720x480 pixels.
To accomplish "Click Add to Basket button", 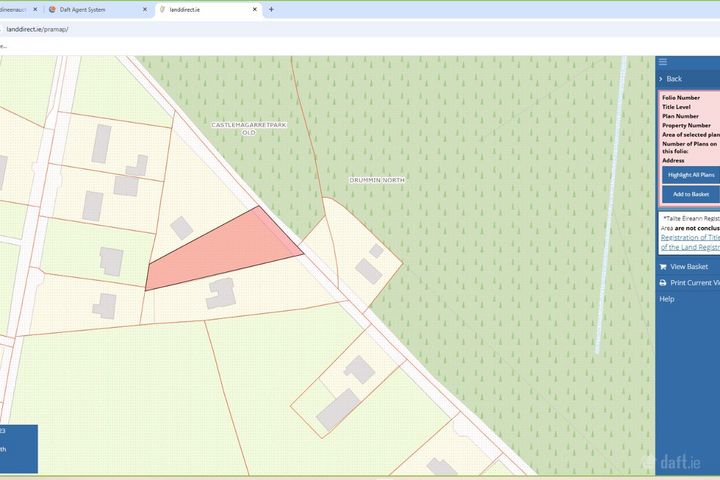I will point(691,194).
